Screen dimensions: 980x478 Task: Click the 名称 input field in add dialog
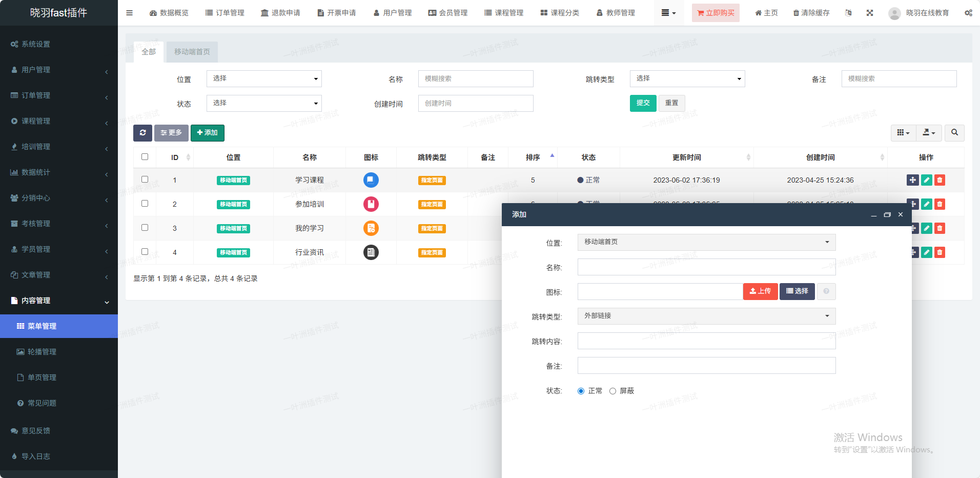[x=706, y=267]
